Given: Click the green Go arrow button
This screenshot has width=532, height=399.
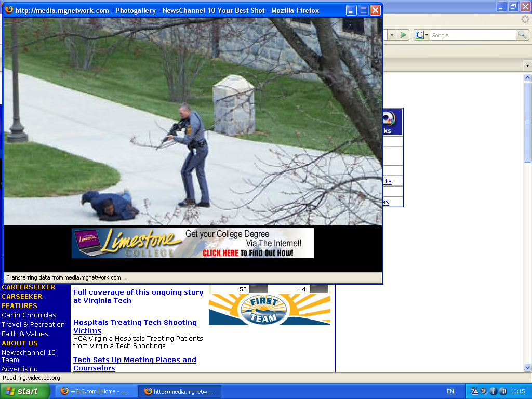Looking at the screenshot, I should (403, 35).
